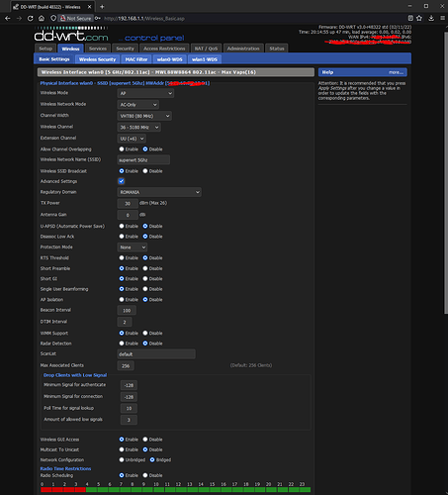Click the Max Associated Clients field
Viewport: 448px width, 495px height.
click(126, 365)
